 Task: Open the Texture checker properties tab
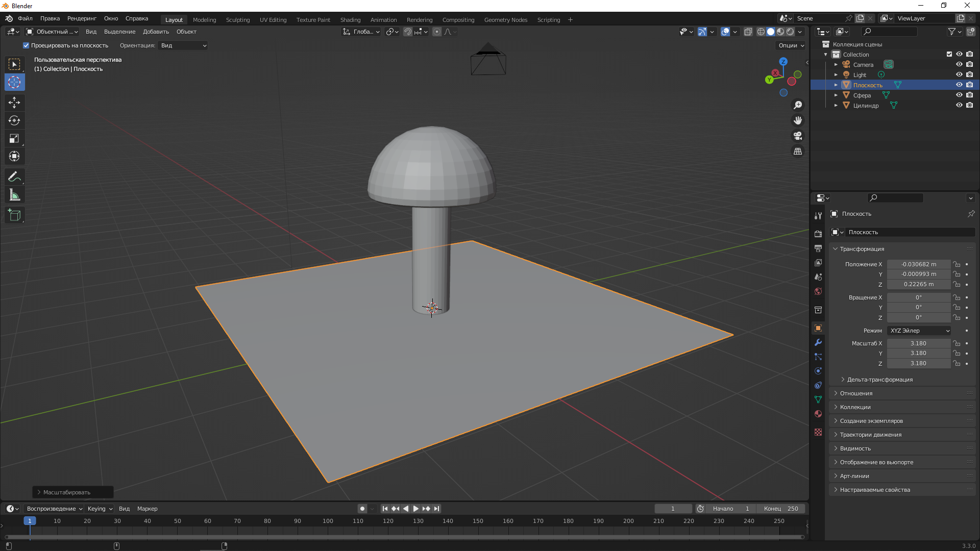click(x=818, y=432)
